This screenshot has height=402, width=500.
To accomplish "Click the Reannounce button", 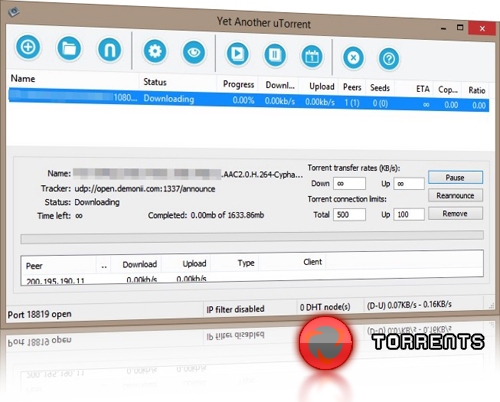I will point(455,195).
